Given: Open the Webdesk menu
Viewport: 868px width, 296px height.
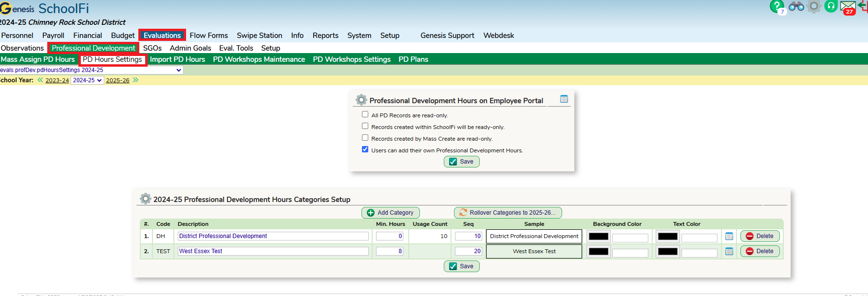Looking at the screenshot, I should pos(498,36).
